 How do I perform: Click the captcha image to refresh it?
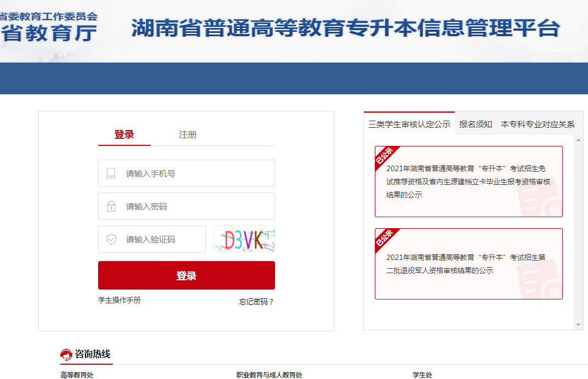click(244, 239)
